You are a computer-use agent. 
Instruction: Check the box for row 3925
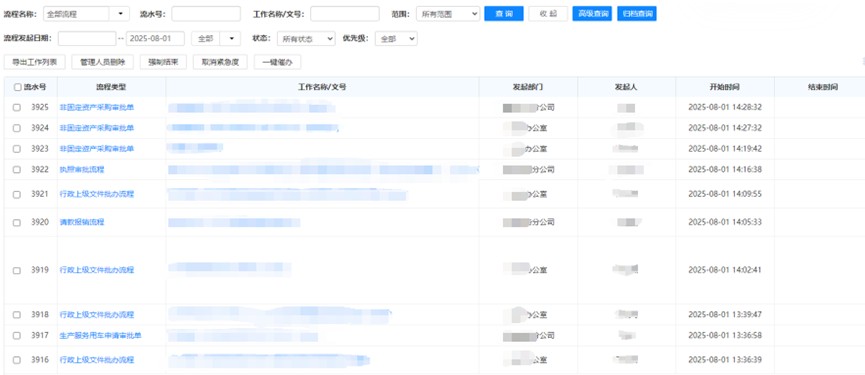tap(17, 108)
